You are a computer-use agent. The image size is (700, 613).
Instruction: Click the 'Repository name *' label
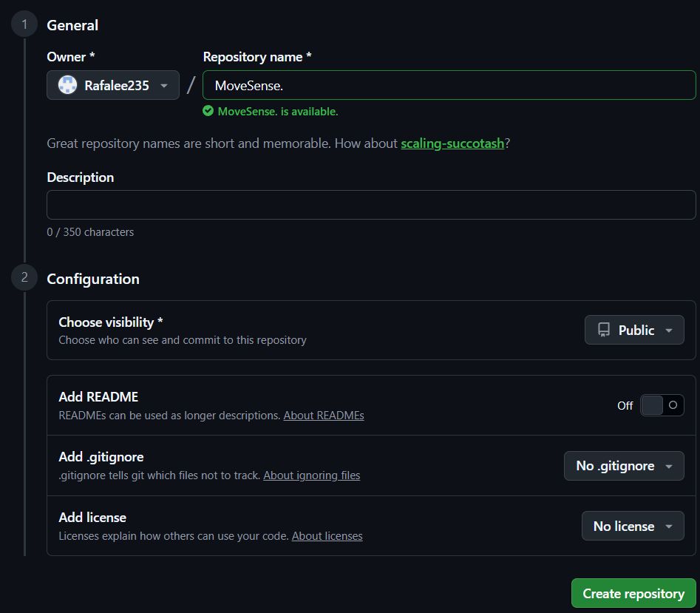tap(257, 57)
